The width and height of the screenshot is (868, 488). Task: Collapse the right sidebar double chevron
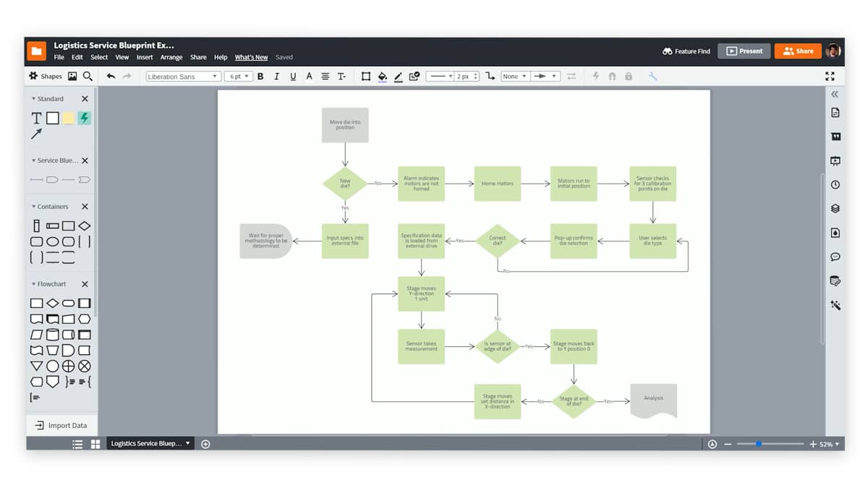click(x=835, y=94)
